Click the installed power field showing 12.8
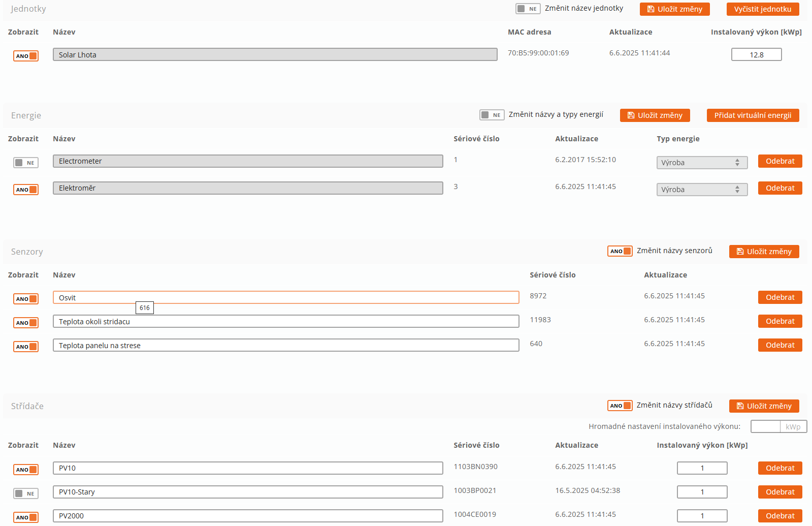 point(756,55)
